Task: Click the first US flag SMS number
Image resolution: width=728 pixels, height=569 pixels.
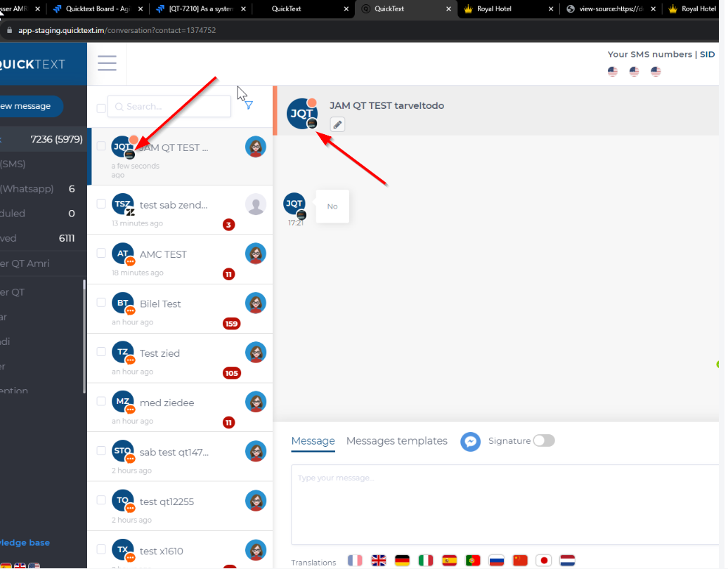Action: pos(612,72)
